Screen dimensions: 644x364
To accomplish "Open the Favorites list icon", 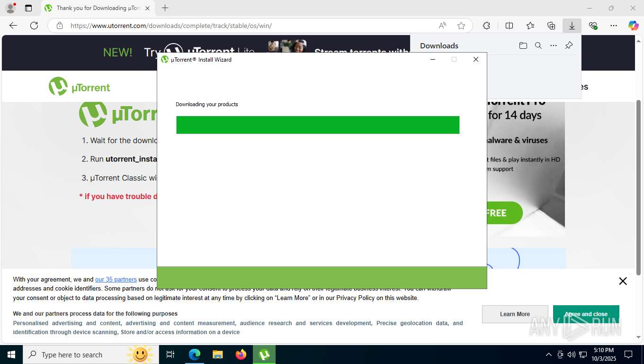I will [530, 26].
